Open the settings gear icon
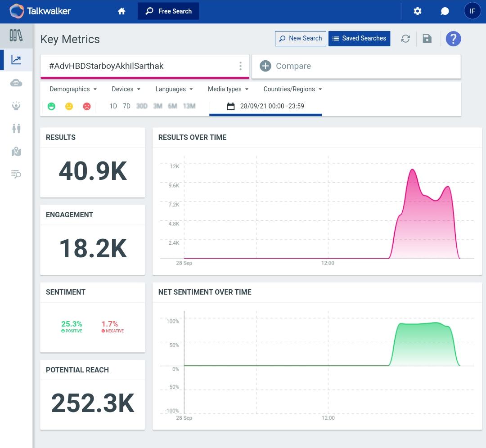The width and height of the screenshot is (486, 448). (x=418, y=11)
